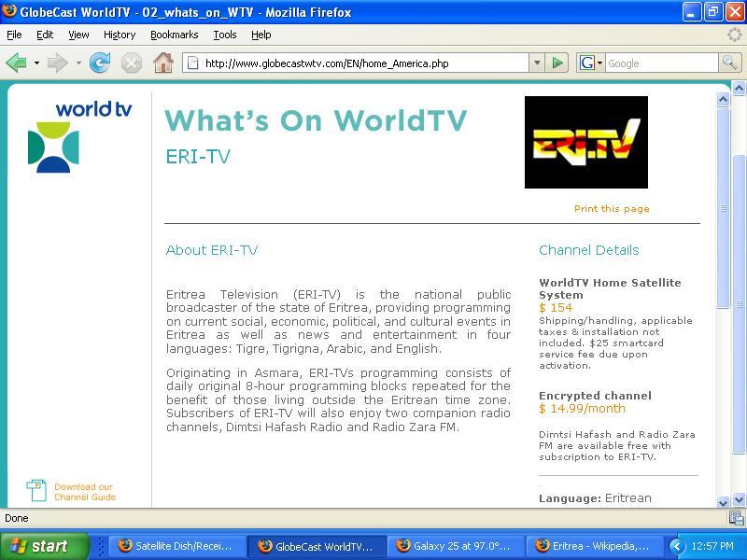Open the Bookmarks menu

click(174, 35)
